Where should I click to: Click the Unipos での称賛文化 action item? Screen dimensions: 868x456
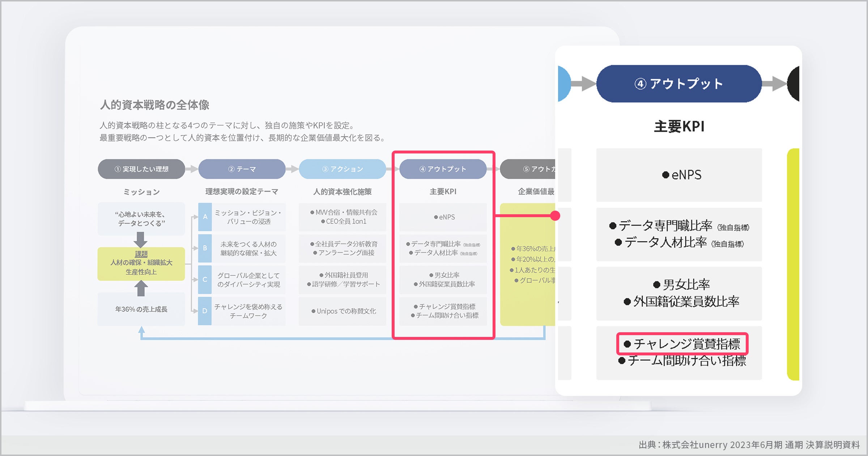(344, 311)
